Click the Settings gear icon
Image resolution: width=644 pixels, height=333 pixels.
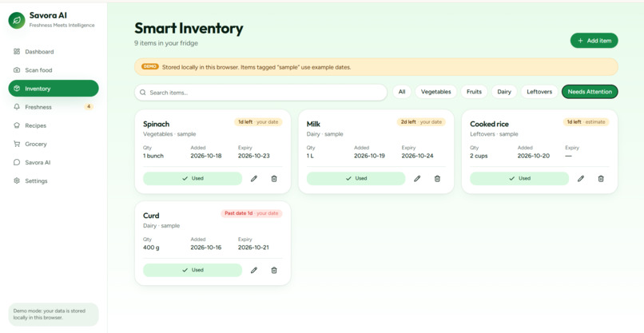coord(17,180)
